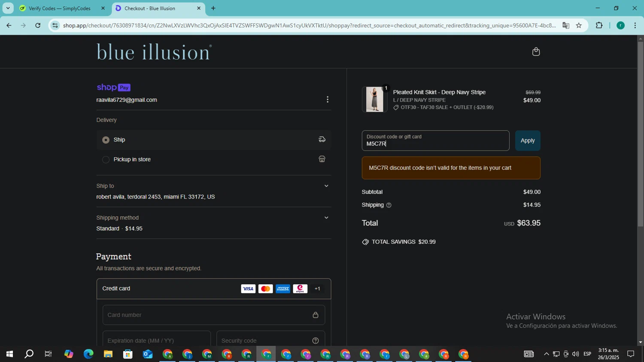Click the total savings tag icon
Screen dimensions: 644x362
[x=365, y=242]
